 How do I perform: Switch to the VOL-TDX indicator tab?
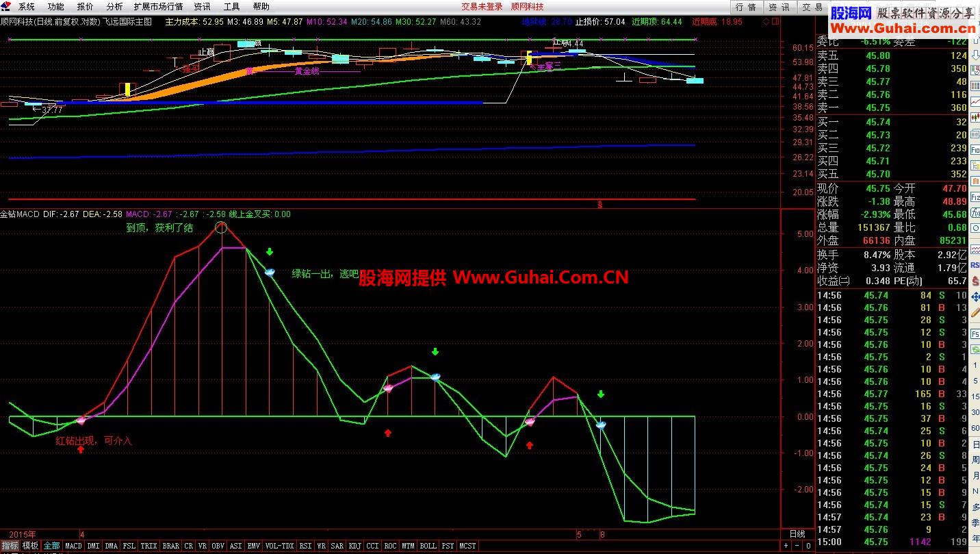pyautogui.click(x=279, y=546)
